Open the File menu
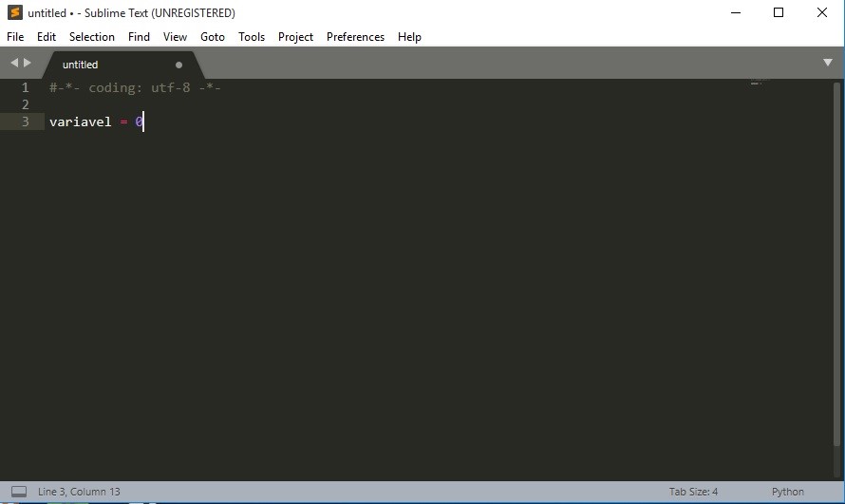Screen dimensions: 845x504 coord(15,37)
